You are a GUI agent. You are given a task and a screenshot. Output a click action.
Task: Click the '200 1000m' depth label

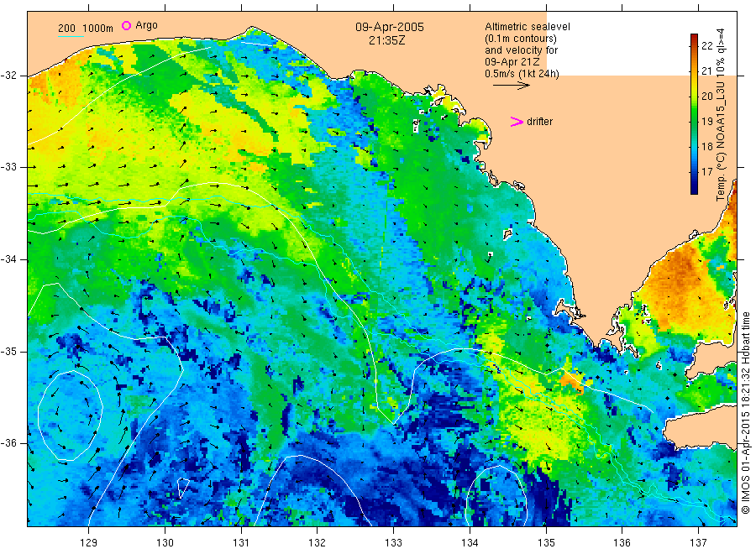[x=86, y=29]
